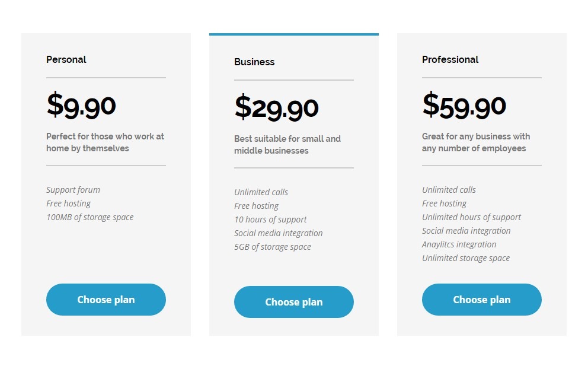Select Choose plan for the Business tier
Screen dimensions: 588x369
click(294, 302)
